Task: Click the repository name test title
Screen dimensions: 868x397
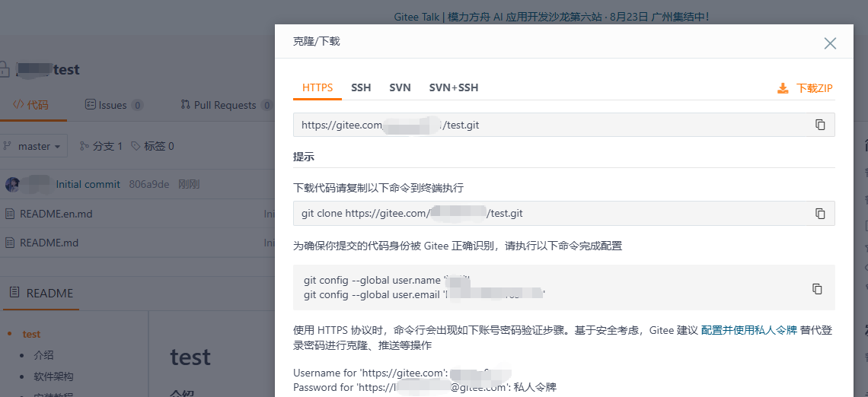Action: click(66, 70)
